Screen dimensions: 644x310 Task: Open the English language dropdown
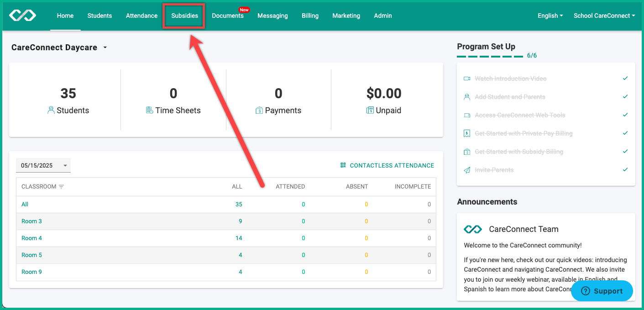(550, 16)
